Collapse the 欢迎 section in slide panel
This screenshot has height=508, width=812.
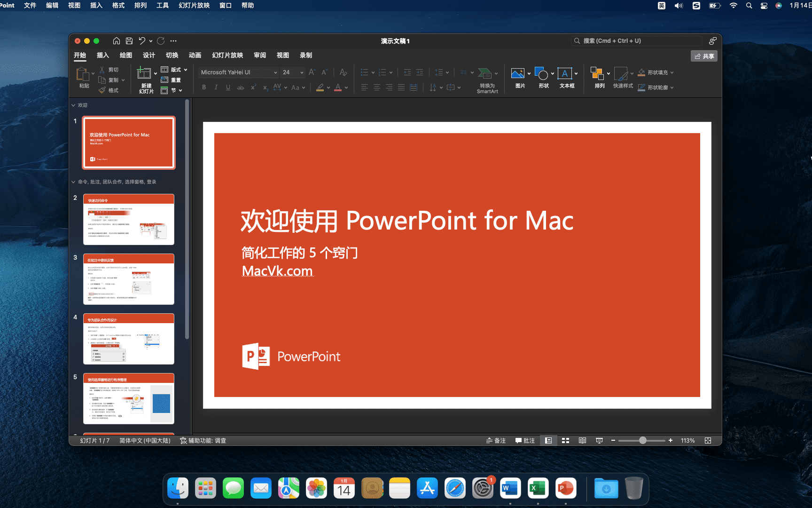tap(73, 105)
